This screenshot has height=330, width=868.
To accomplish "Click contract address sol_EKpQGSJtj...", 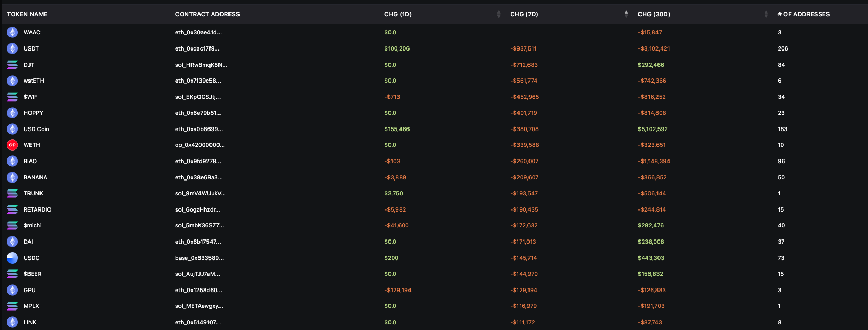I will click(x=198, y=97).
